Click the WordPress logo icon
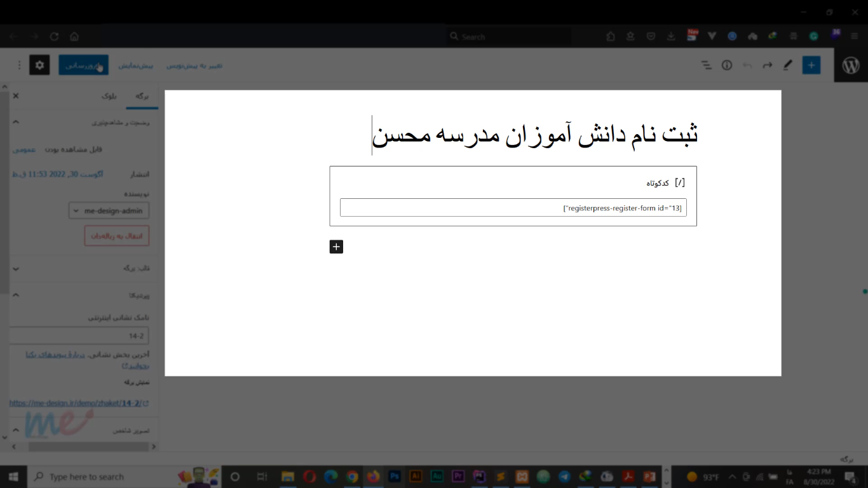Viewport: 868px width, 488px height. point(851,65)
